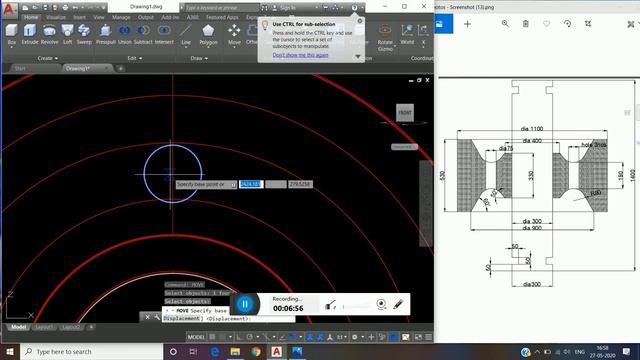Click the heart favorite icon in Photos window
Viewport: 640px width, 360px height.
(x=547, y=24)
